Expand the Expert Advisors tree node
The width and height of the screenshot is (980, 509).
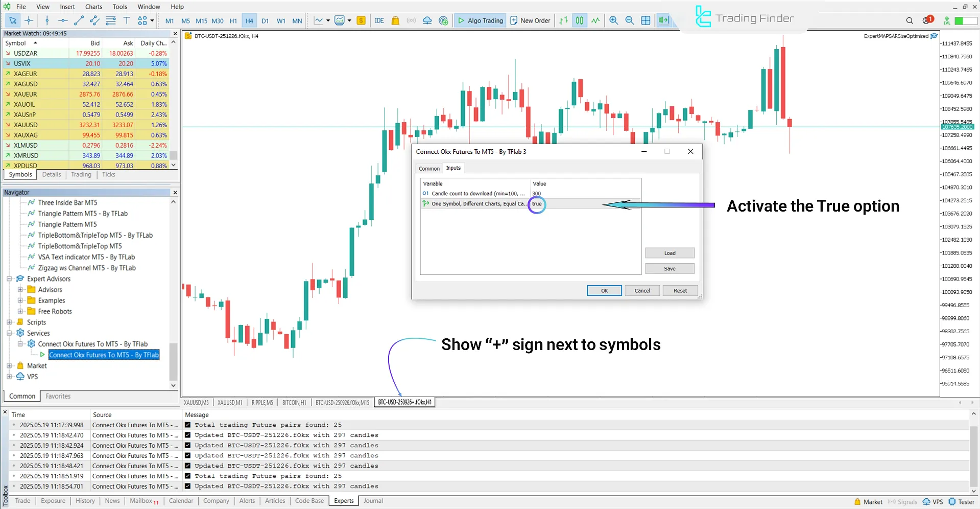pos(9,279)
